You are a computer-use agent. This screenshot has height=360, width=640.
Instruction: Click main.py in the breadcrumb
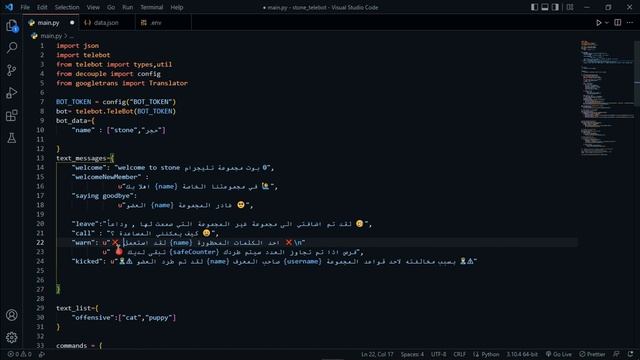point(51,36)
